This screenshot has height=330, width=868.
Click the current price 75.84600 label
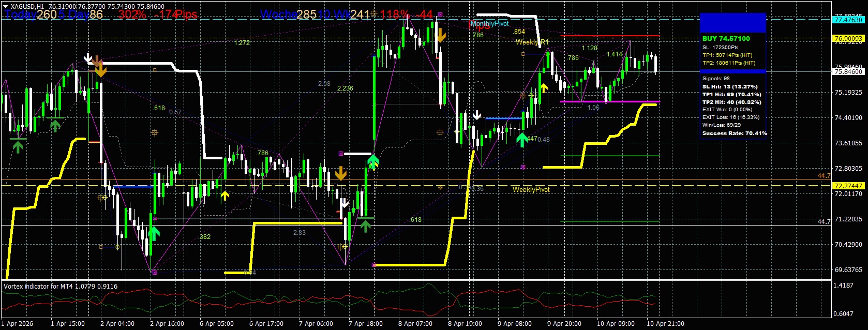[848, 72]
